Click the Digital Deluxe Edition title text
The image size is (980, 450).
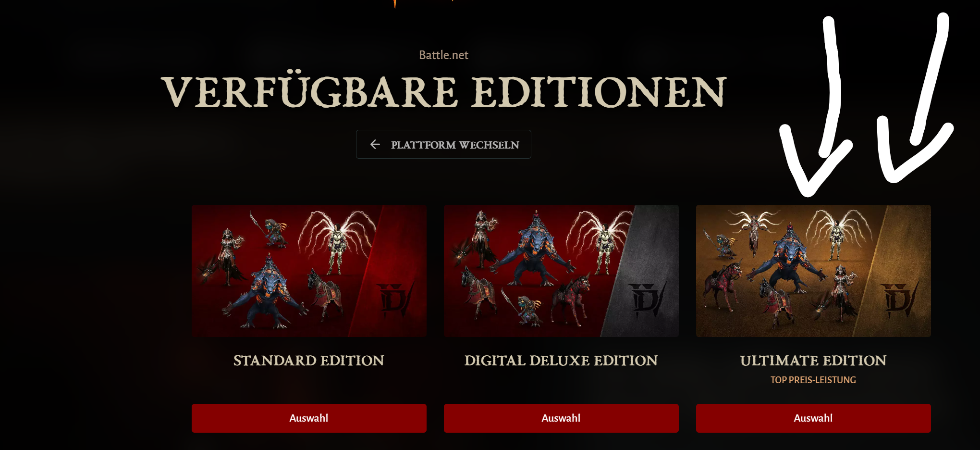[561, 361]
